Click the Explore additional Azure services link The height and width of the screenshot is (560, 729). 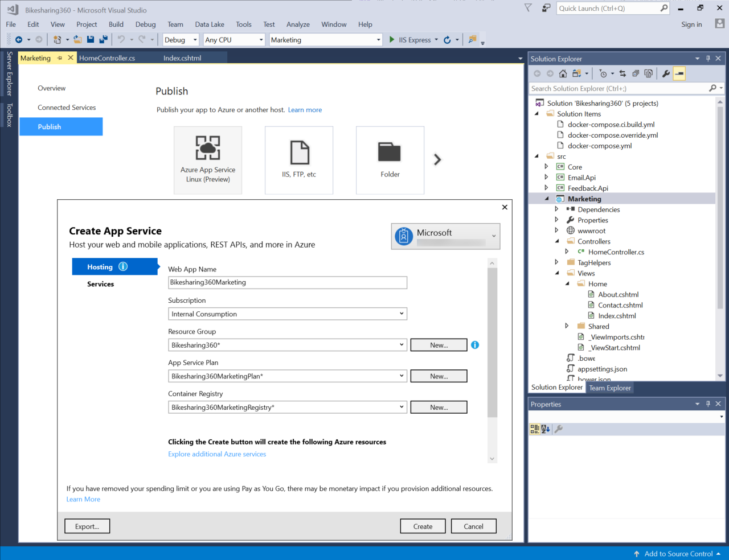(x=217, y=454)
